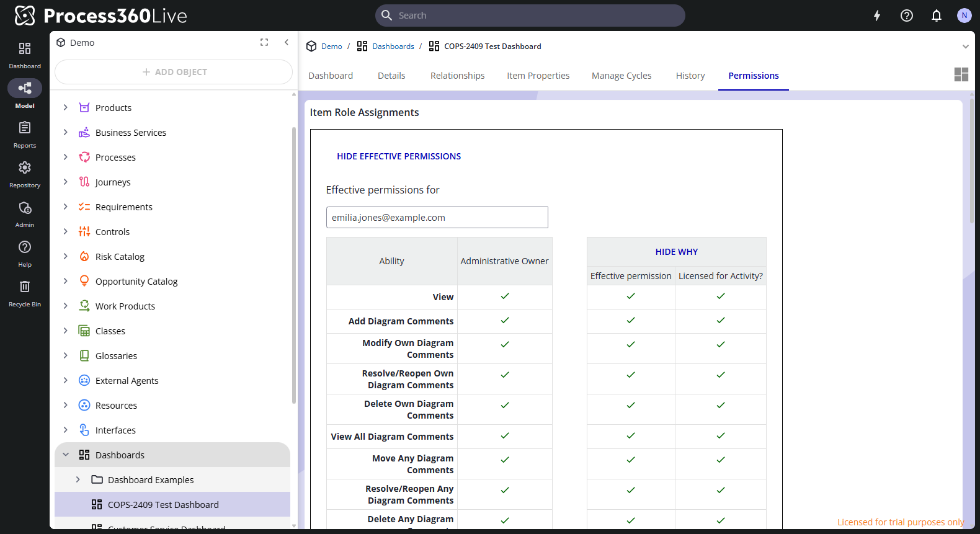Click the layout grid icon beside tabs
This screenshot has height=534, width=980.
point(961,74)
